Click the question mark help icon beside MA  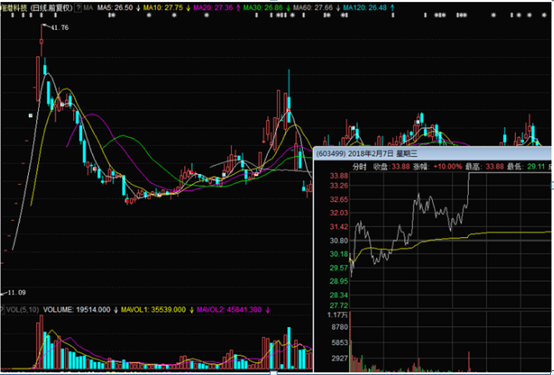pyautogui.click(x=78, y=8)
